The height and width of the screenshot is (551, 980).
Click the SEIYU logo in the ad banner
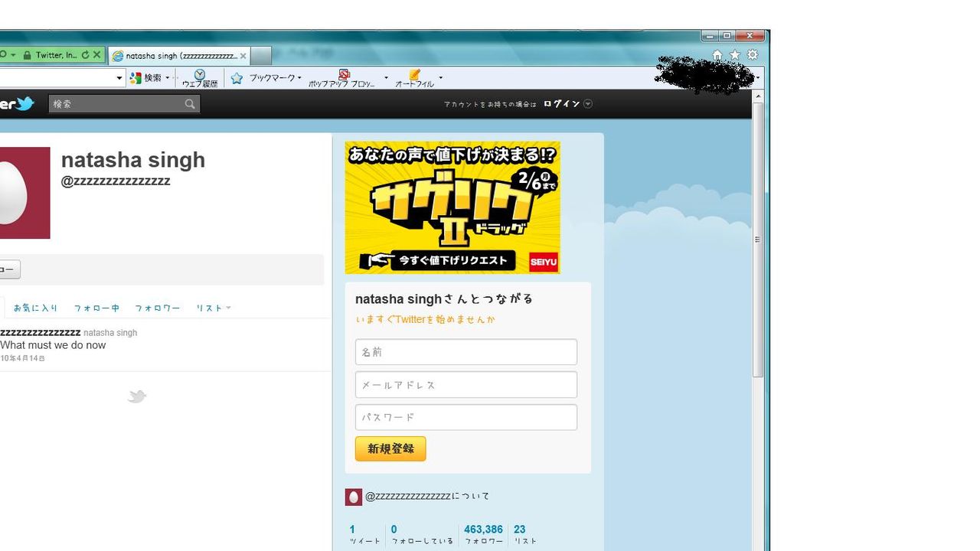point(544,262)
